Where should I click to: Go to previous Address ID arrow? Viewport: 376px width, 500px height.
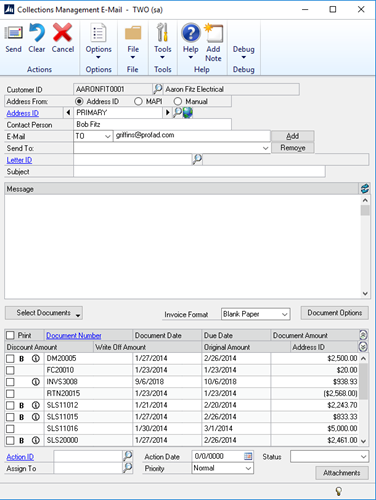pyautogui.click(x=68, y=113)
